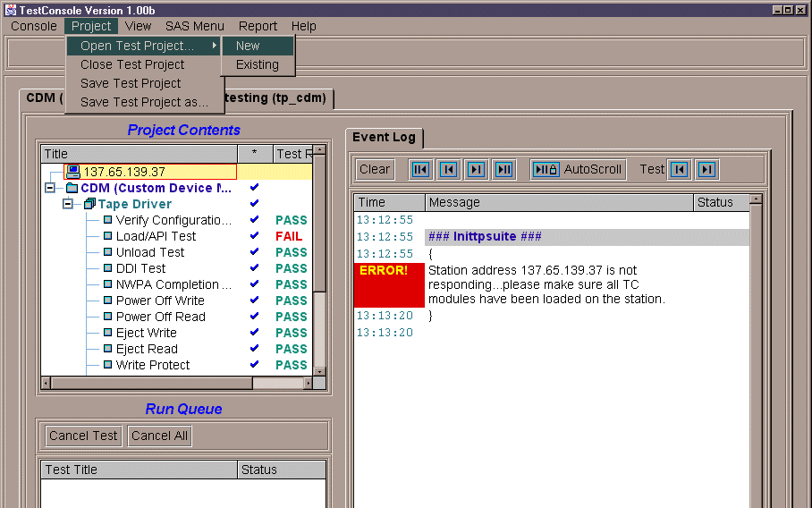Select Save Test Project menu entry

click(145, 83)
